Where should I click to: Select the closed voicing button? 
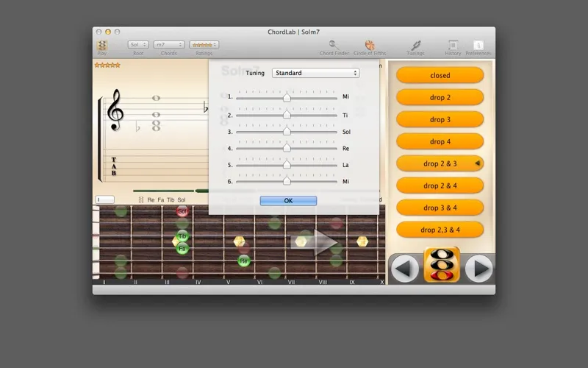tap(440, 76)
